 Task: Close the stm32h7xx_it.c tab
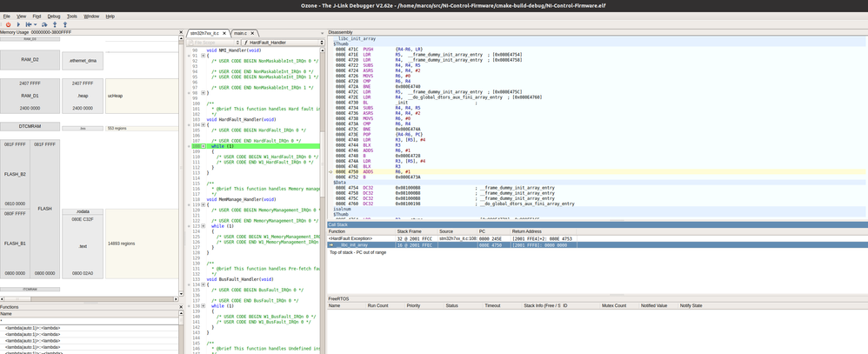pyautogui.click(x=224, y=34)
